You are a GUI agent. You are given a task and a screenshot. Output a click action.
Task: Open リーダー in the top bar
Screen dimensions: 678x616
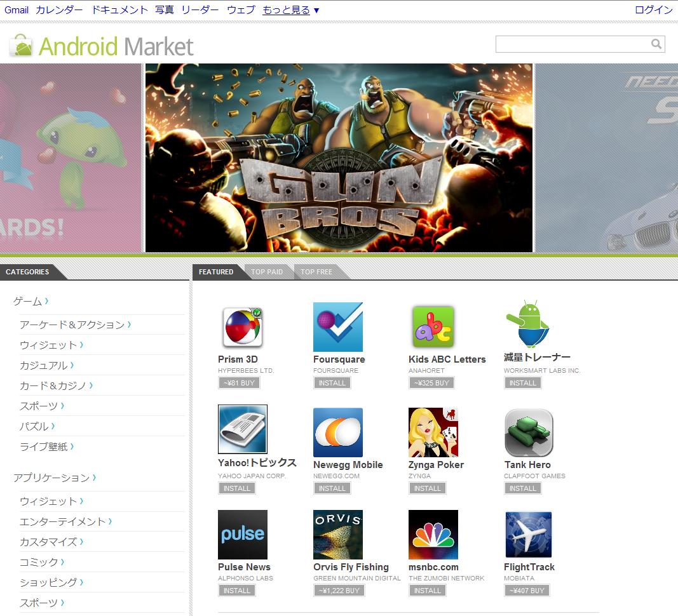tap(200, 10)
